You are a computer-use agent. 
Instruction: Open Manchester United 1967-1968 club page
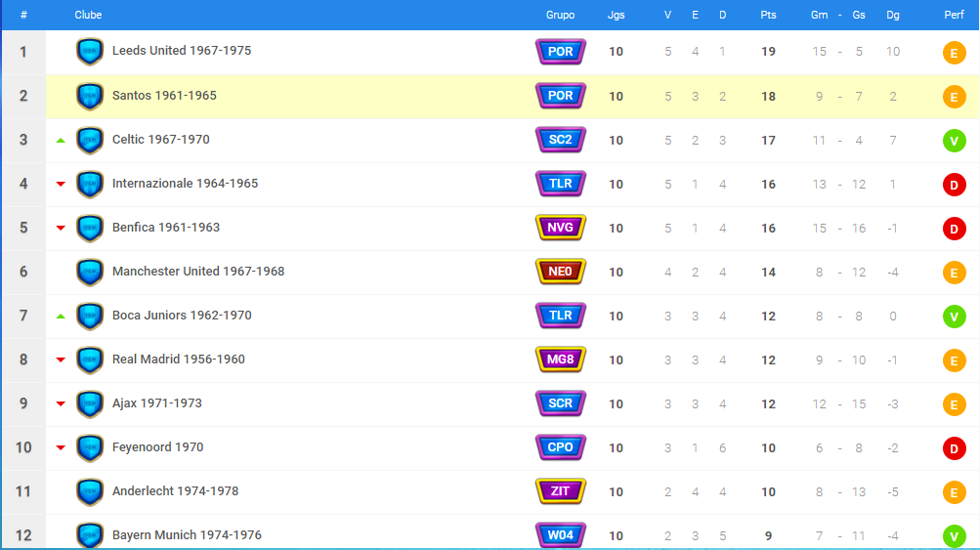pos(198,271)
